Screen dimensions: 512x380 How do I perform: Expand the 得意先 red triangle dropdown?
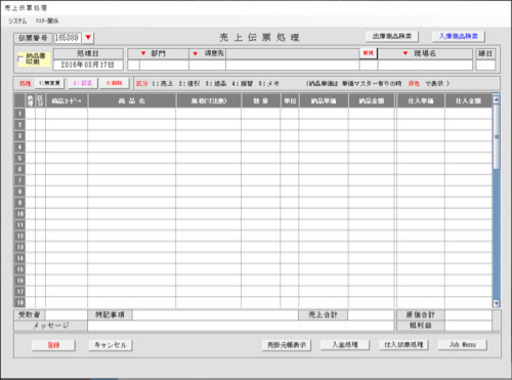pos(195,53)
